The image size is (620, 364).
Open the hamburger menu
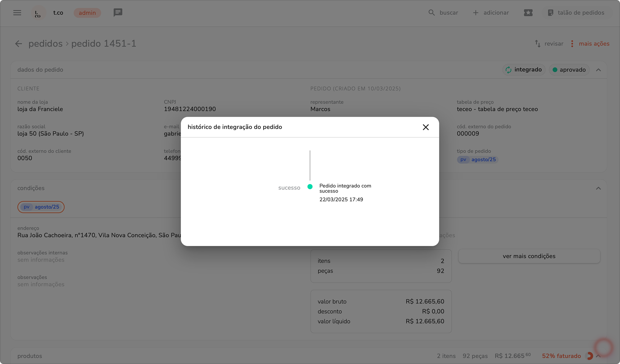(x=17, y=13)
